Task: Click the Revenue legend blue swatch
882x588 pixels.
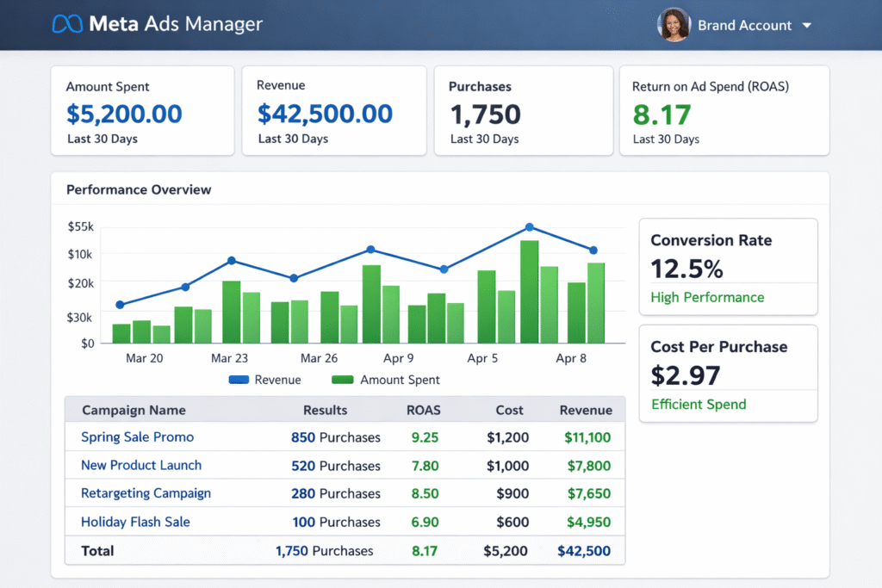Action: [x=239, y=380]
